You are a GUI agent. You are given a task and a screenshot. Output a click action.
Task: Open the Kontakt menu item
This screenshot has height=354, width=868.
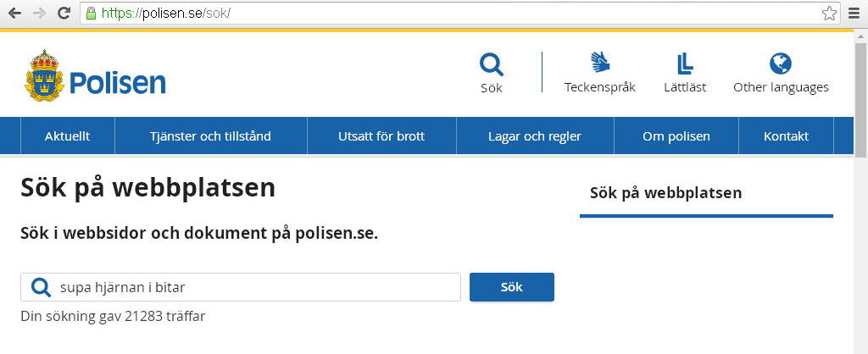click(786, 136)
